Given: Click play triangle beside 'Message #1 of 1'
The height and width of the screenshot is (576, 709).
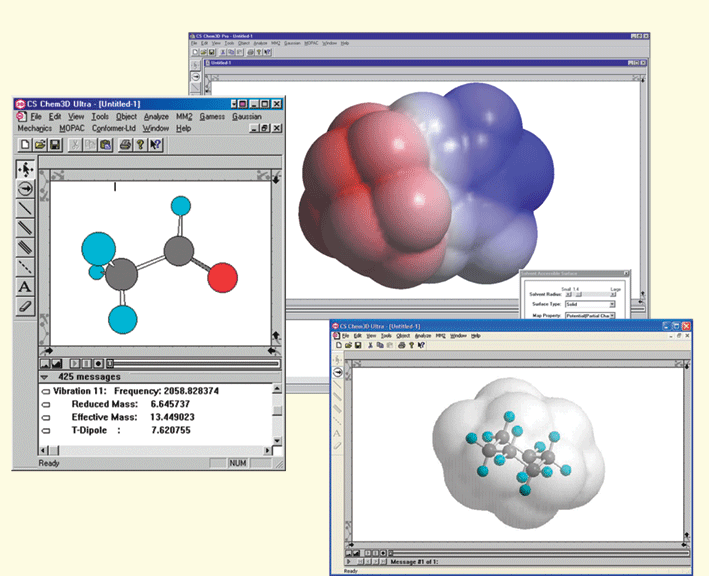Looking at the screenshot, I should coord(349,562).
